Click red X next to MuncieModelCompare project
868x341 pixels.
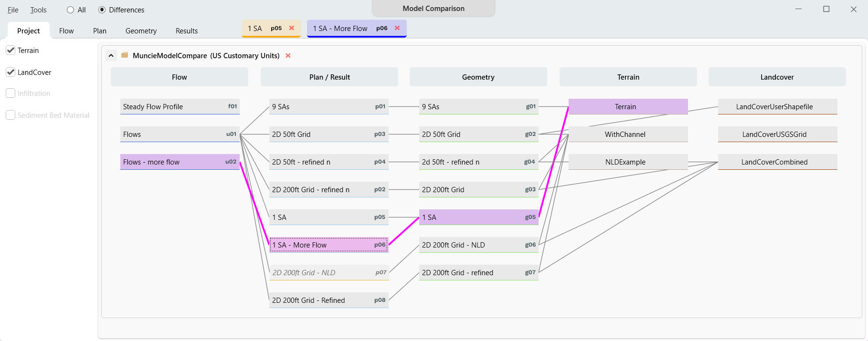pos(288,56)
